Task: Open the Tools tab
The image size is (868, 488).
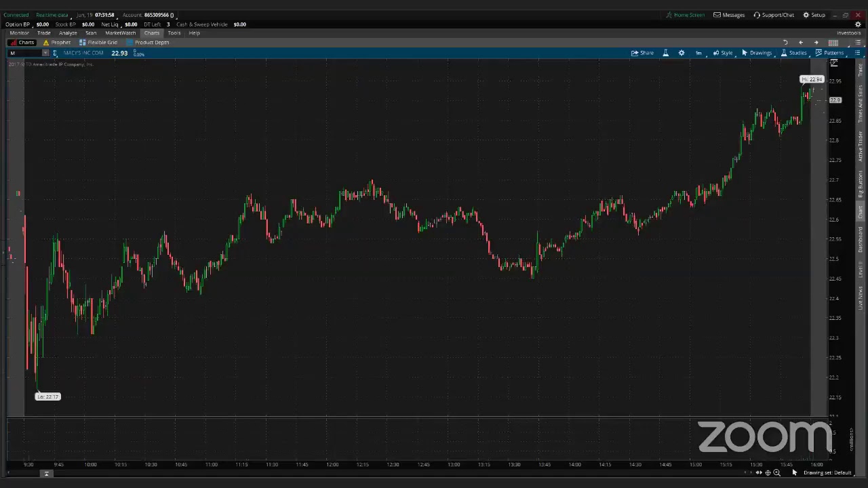Action: tap(174, 33)
